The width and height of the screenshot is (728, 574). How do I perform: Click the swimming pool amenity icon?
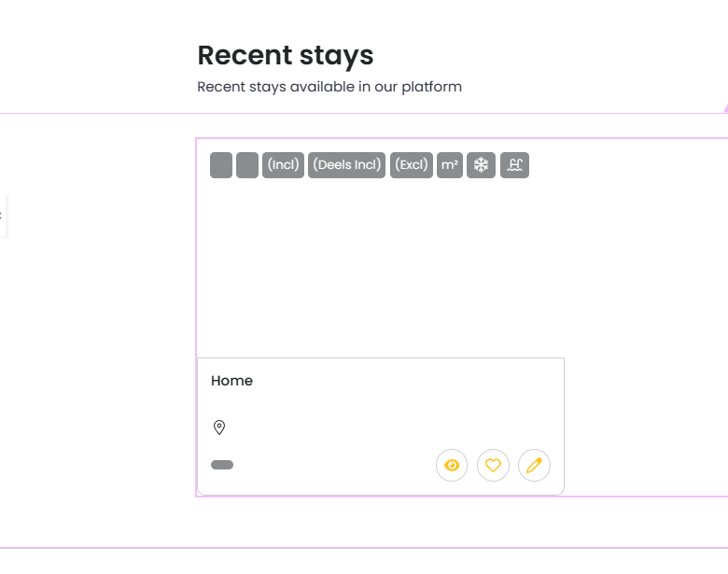pyautogui.click(x=514, y=165)
